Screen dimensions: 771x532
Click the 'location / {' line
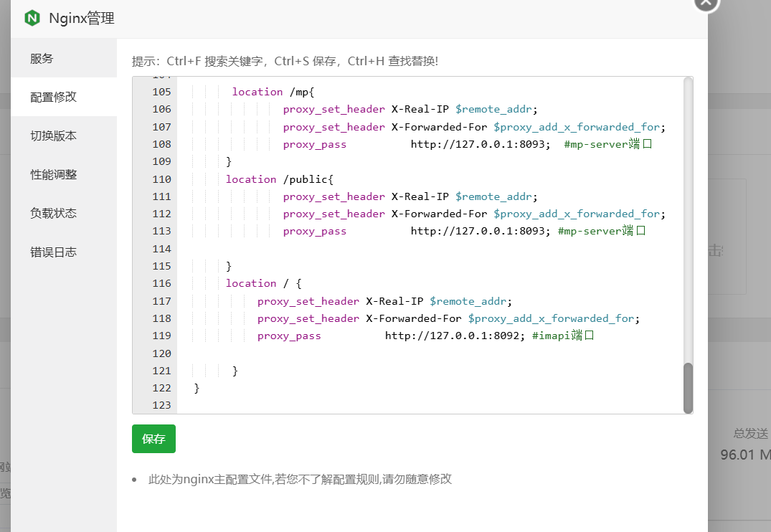click(263, 283)
